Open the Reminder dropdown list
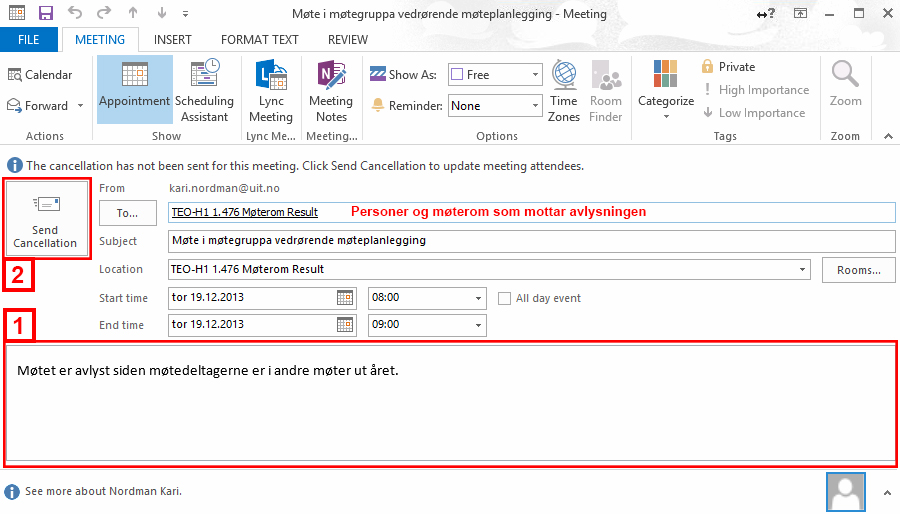900x514 pixels. [x=535, y=106]
